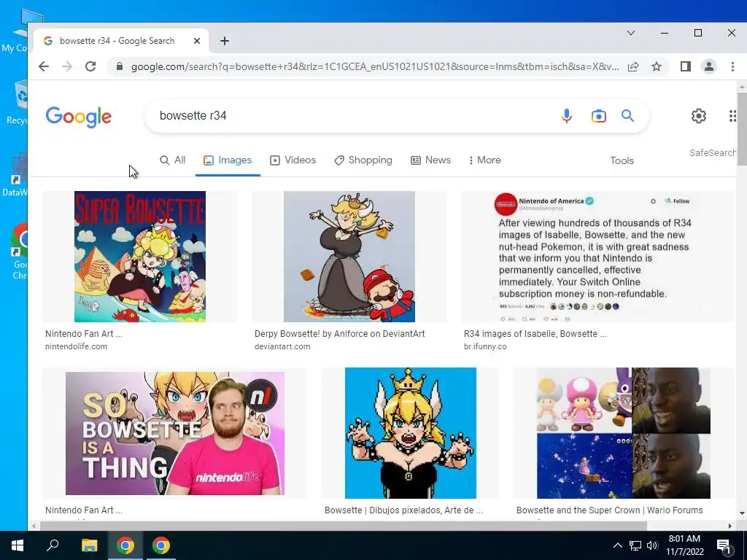Screen dimensions: 747x560
Task: Open the Super Crown Wario Forums meme image
Action: tap(624, 433)
